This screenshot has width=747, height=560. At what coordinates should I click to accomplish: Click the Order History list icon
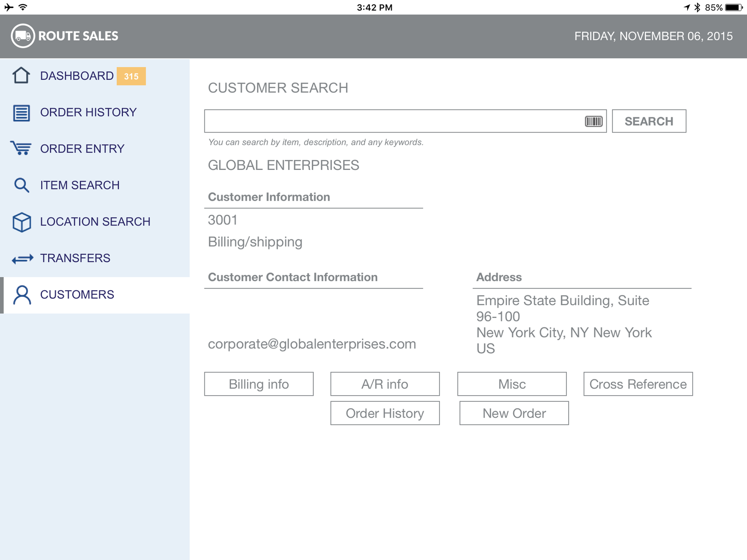click(21, 112)
